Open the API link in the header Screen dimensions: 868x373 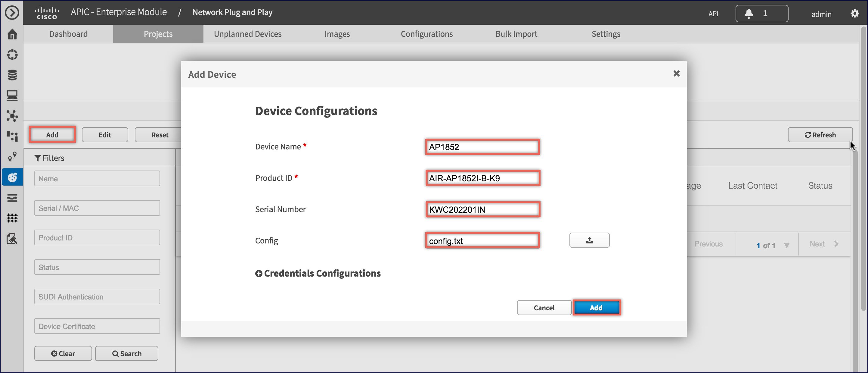pos(713,14)
